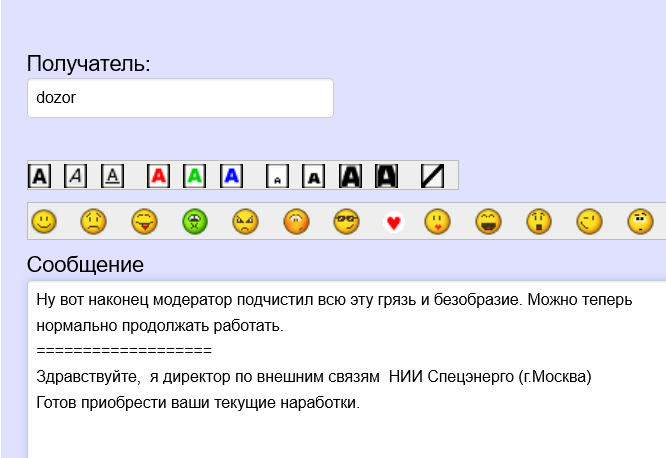Image resolution: width=666 pixels, height=458 pixels.
Task: Click the line 'Готов приобрести ваши текущие наработки.'
Action: [198, 402]
